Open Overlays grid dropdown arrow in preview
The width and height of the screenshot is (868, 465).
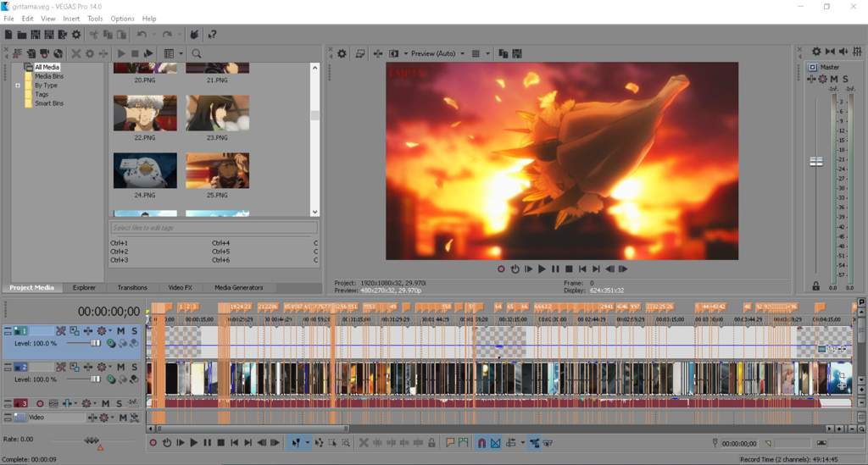pos(487,53)
